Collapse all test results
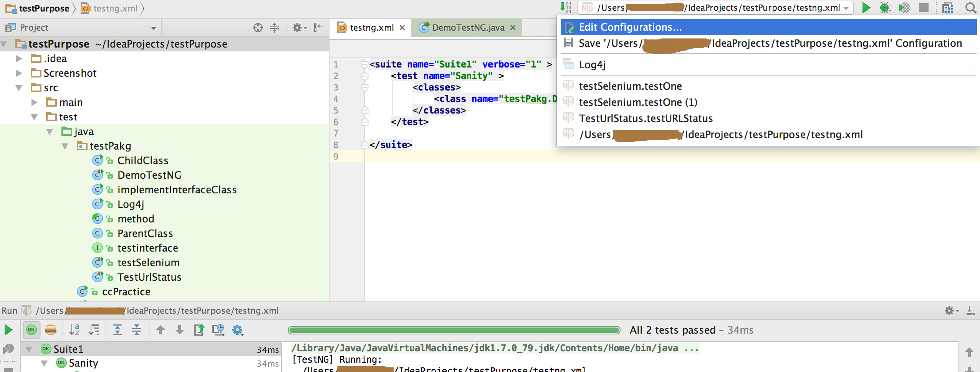Viewport: 980px width, 372px height. click(137, 330)
